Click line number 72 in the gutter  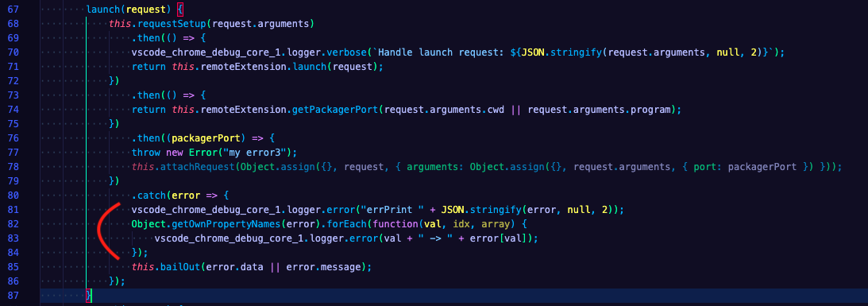(13, 81)
